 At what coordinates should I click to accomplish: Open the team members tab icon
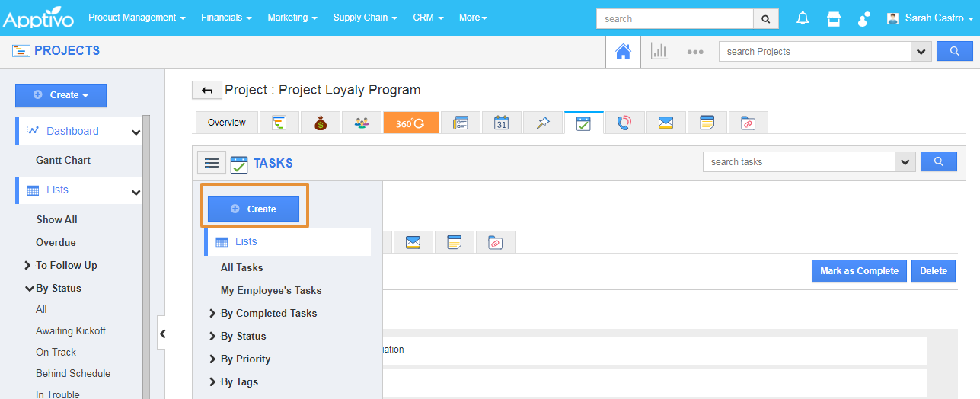[362, 123]
